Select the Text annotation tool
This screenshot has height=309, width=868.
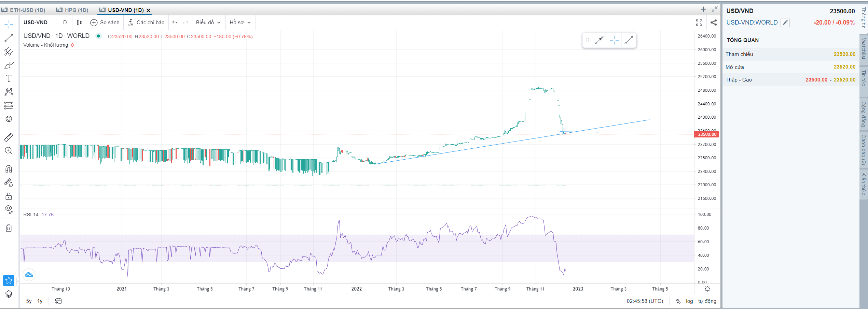click(9, 78)
